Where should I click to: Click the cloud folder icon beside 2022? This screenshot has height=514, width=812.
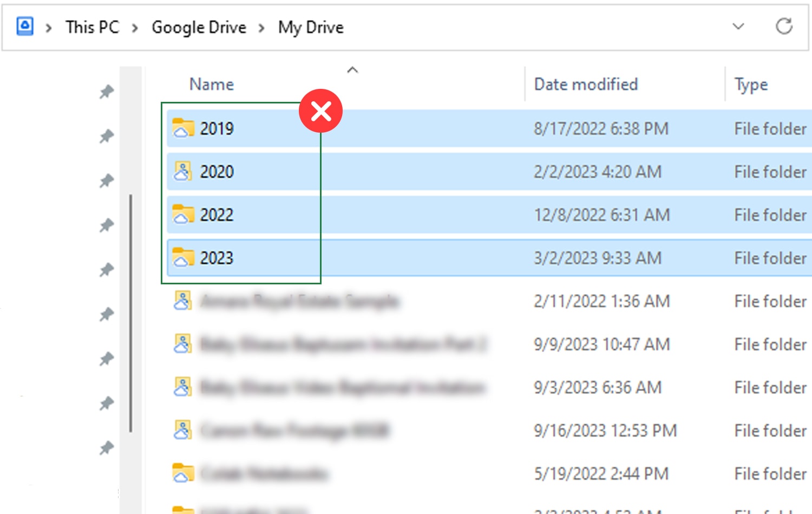(182, 214)
